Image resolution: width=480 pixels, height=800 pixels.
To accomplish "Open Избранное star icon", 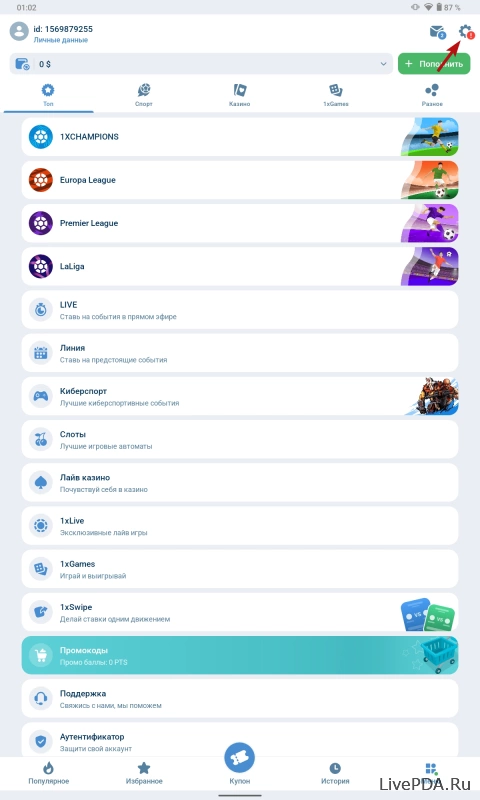I will pyautogui.click(x=144, y=768).
